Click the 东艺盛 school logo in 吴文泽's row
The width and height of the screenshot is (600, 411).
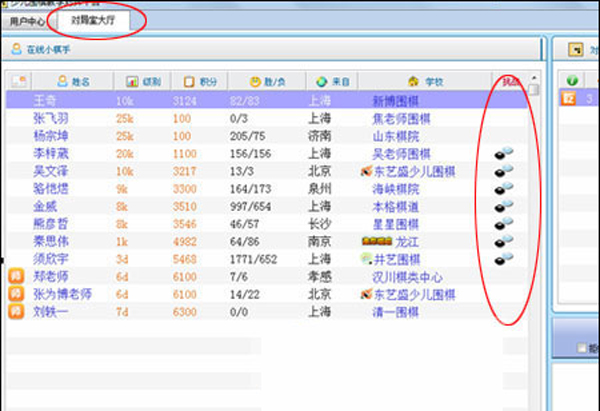366,171
